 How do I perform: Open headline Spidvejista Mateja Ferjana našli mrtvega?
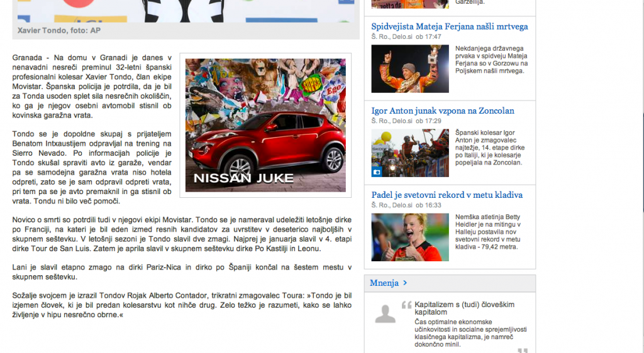(x=449, y=26)
